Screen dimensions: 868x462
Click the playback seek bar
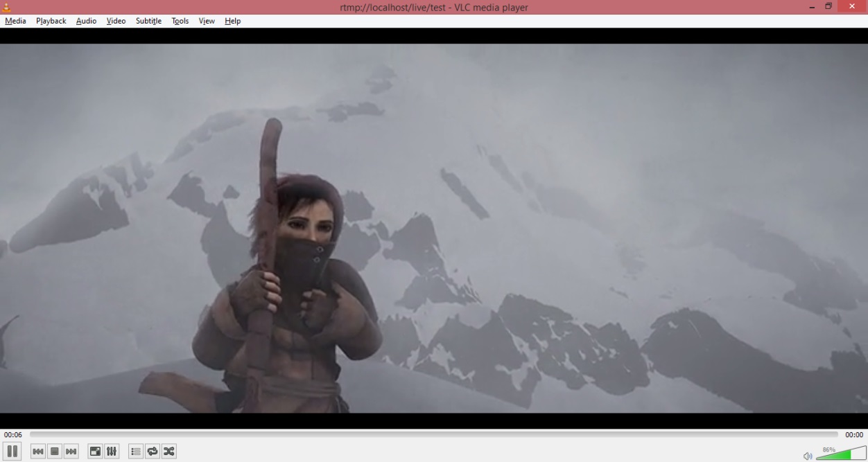pyautogui.click(x=433, y=435)
